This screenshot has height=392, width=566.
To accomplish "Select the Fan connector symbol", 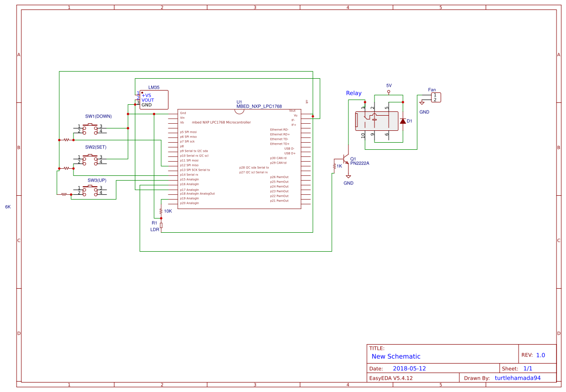I will click(x=437, y=96).
